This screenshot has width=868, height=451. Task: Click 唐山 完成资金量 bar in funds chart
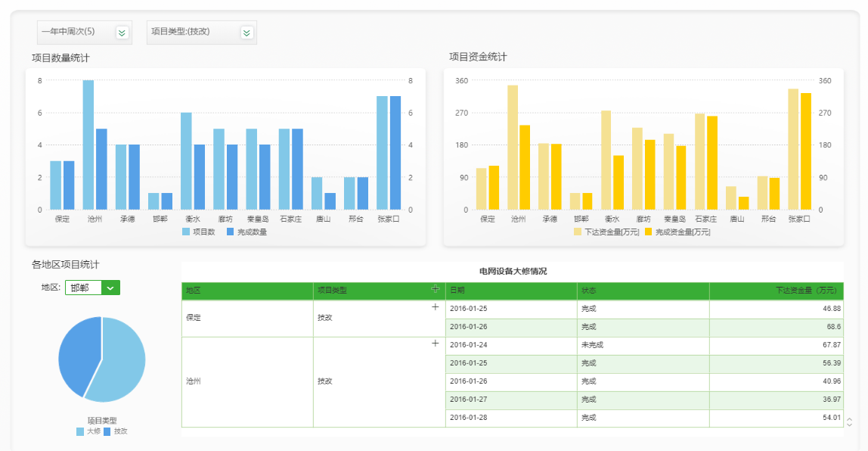pos(743,204)
